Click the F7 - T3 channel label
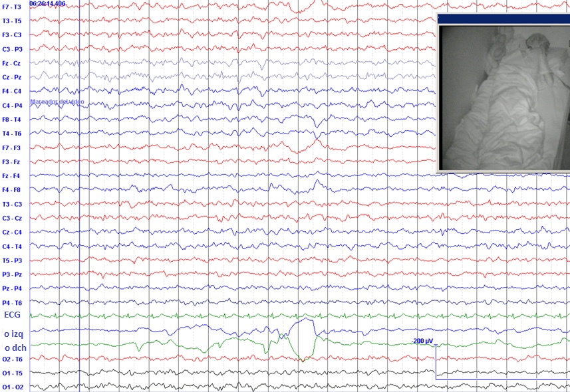The image size is (570, 392). tap(11, 7)
